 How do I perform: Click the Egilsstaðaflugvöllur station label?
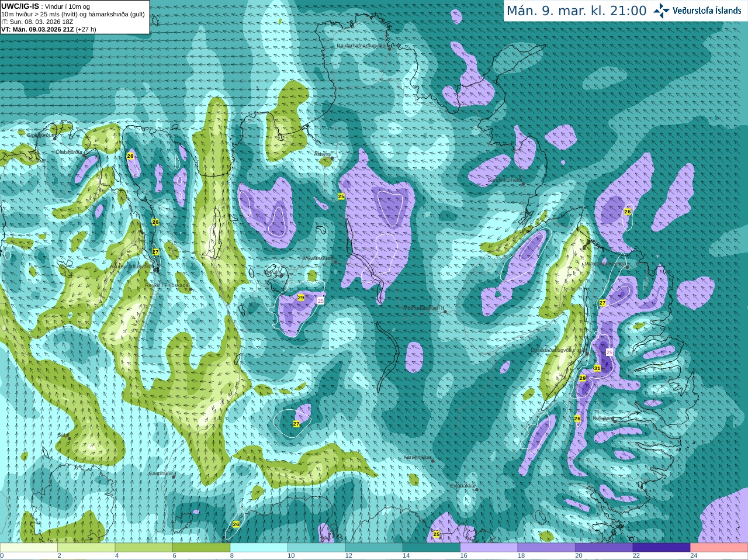(x=557, y=350)
